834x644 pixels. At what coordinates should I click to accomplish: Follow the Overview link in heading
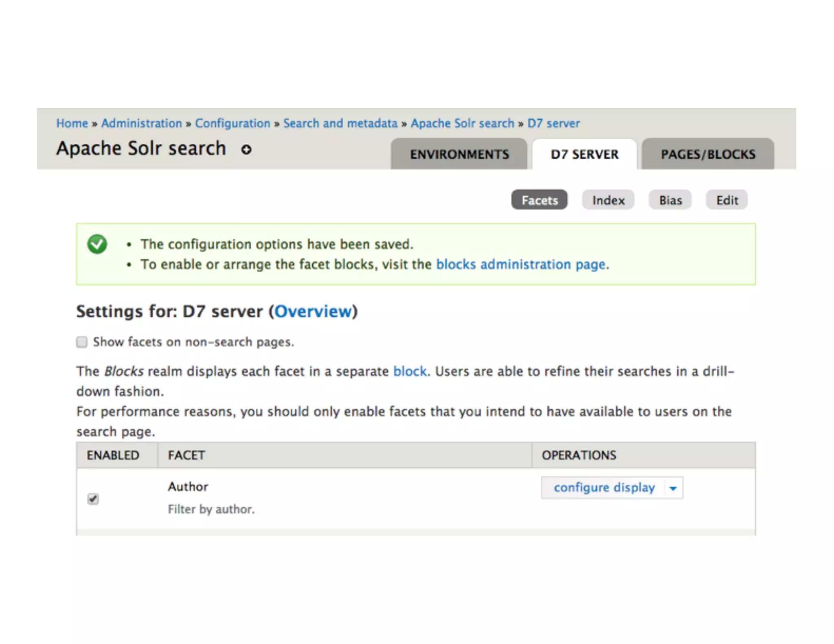pyautogui.click(x=313, y=311)
